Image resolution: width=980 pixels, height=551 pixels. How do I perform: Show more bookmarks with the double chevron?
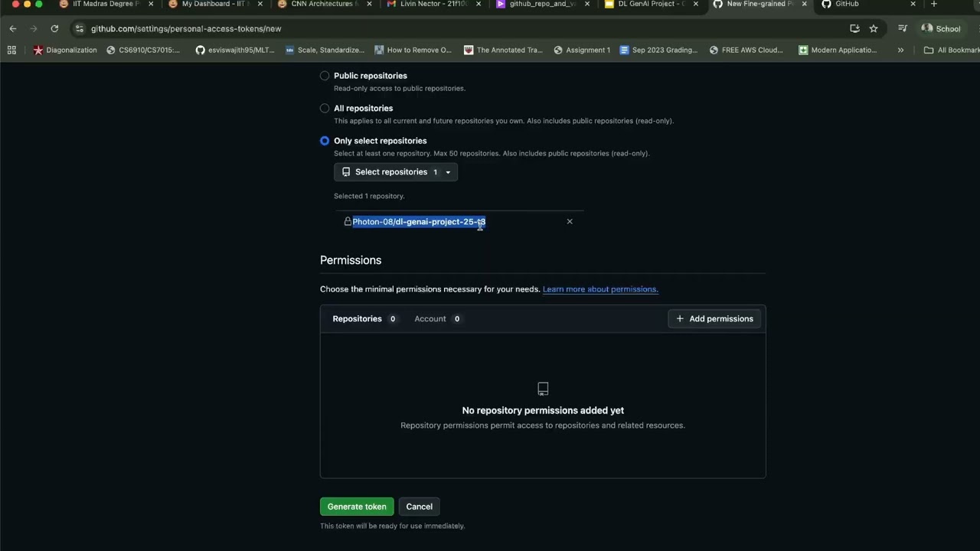point(900,50)
